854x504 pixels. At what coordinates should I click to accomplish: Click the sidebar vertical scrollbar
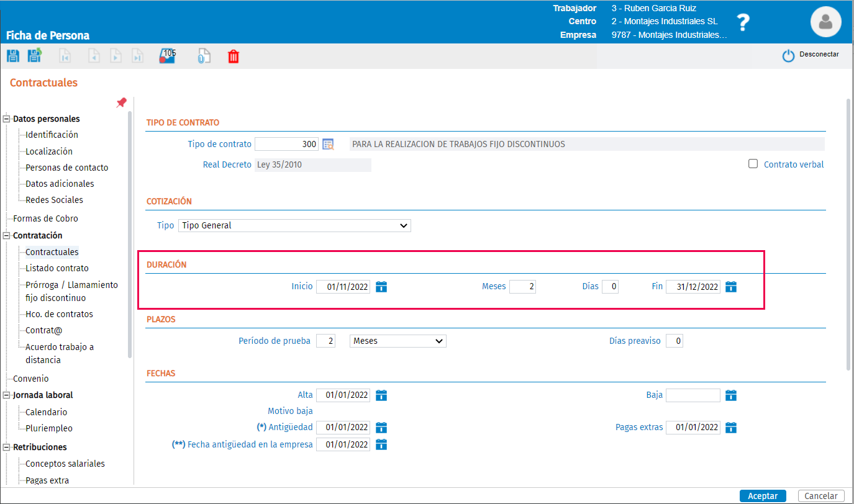pos(130,235)
